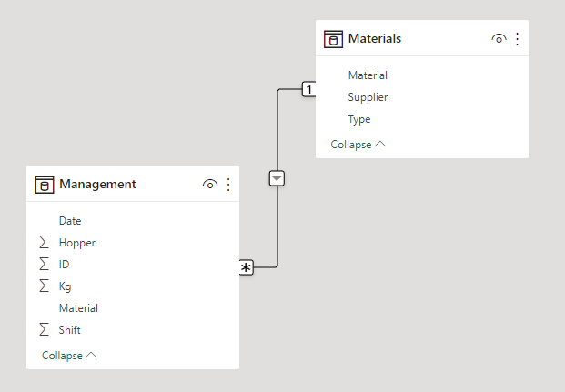565x392 pixels.
Task: Click the Management table title
Action: coord(97,184)
